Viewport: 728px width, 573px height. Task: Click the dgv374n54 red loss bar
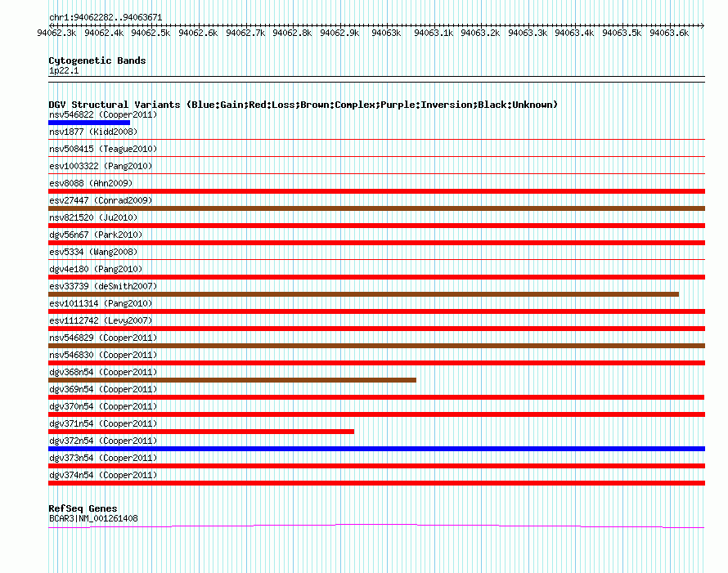click(x=376, y=483)
